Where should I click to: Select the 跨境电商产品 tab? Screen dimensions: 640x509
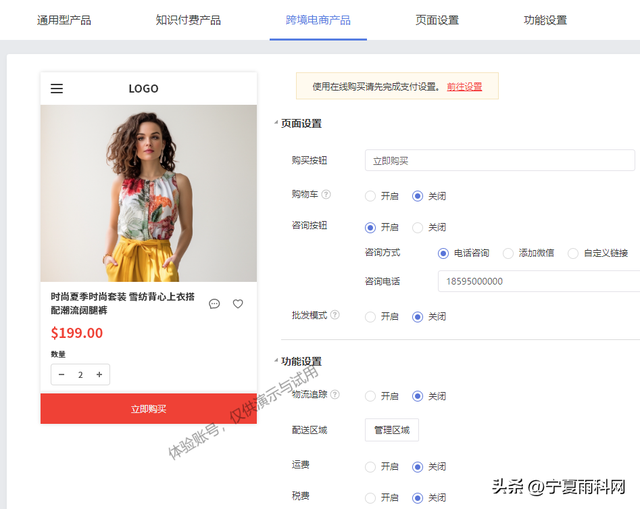click(x=318, y=20)
